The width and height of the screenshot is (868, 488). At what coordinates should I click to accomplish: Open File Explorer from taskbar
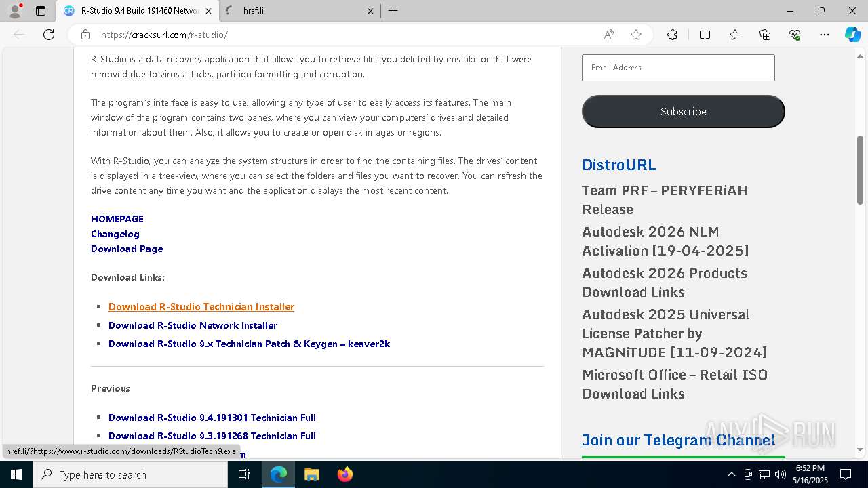point(312,474)
